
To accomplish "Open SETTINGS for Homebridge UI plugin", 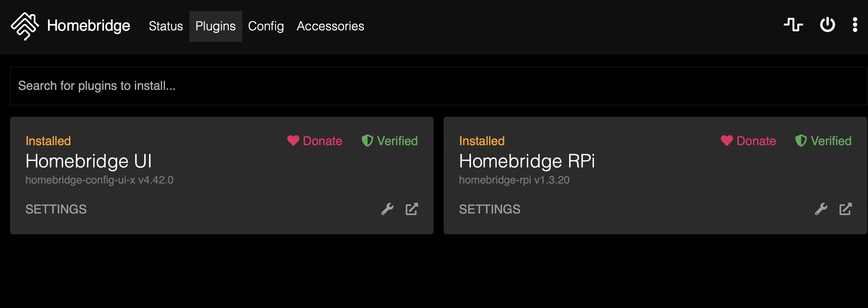I will [x=56, y=209].
